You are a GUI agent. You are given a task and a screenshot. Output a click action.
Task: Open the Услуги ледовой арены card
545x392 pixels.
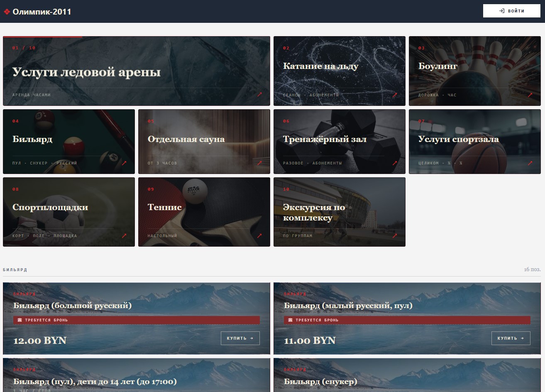tap(137, 71)
